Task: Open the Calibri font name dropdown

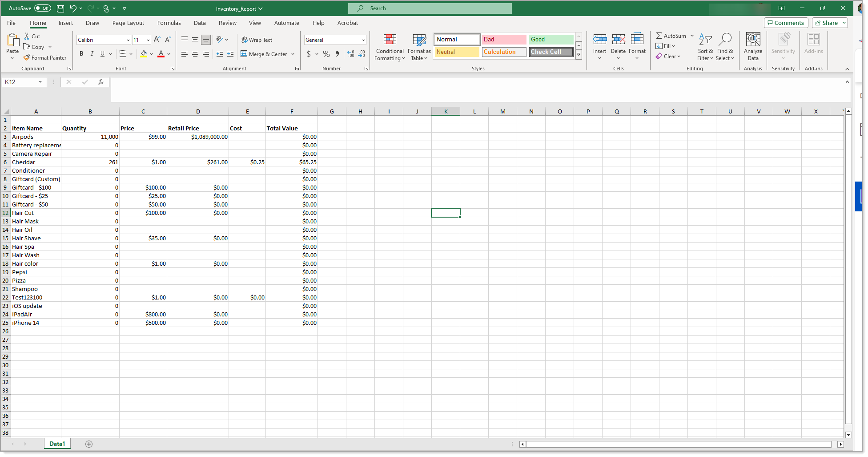Action: (128, 40)
